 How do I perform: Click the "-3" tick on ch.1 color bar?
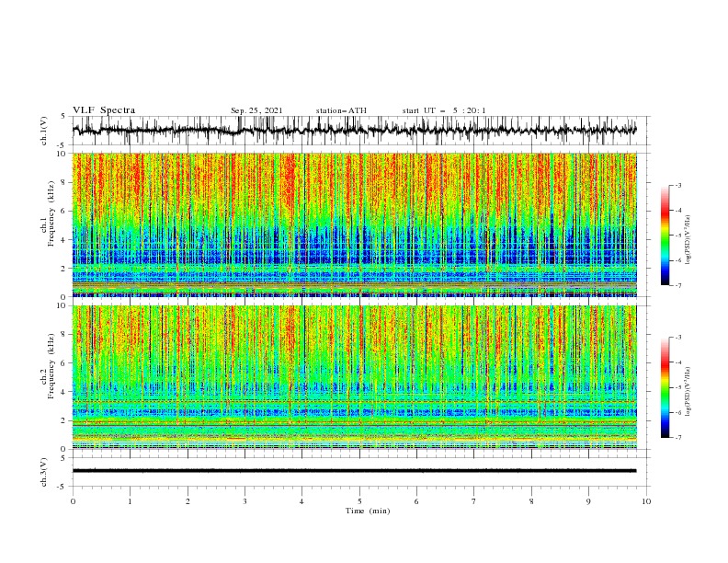coord(678,185)
